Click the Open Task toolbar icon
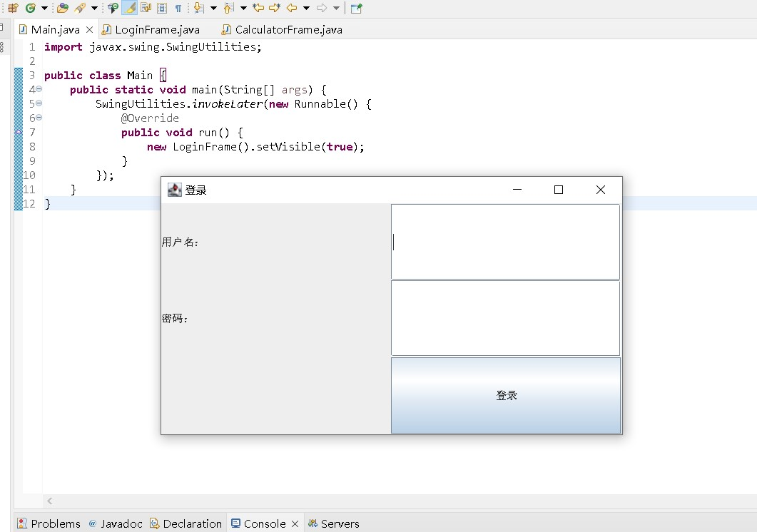This screenshot has width=757, height=532. click(x=113, y=8)
